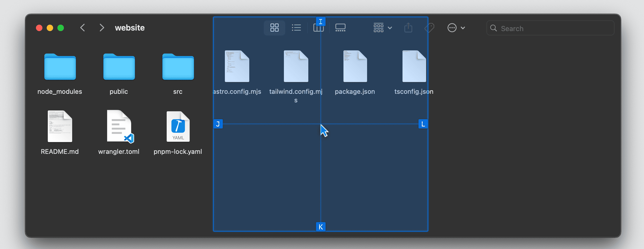
Task: Go forward to the next folder
Action: tap(102, 28)
